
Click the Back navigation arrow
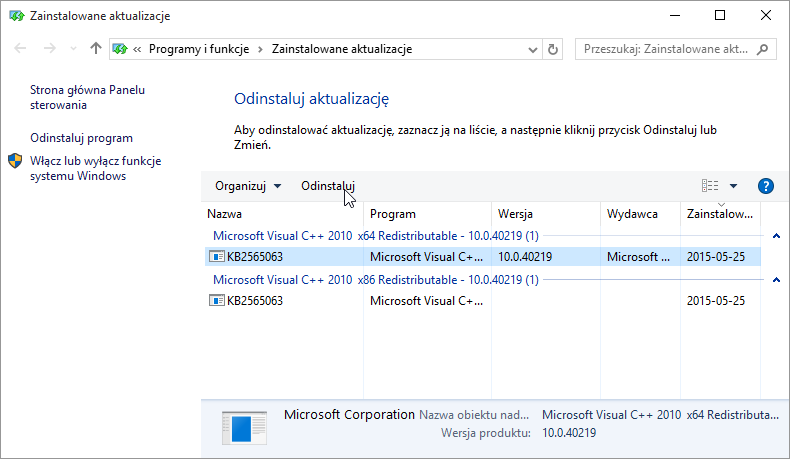click(20, 48)
